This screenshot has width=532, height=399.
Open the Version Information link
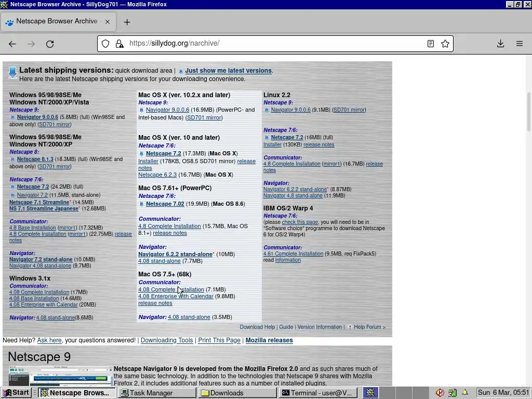point(320,327)
